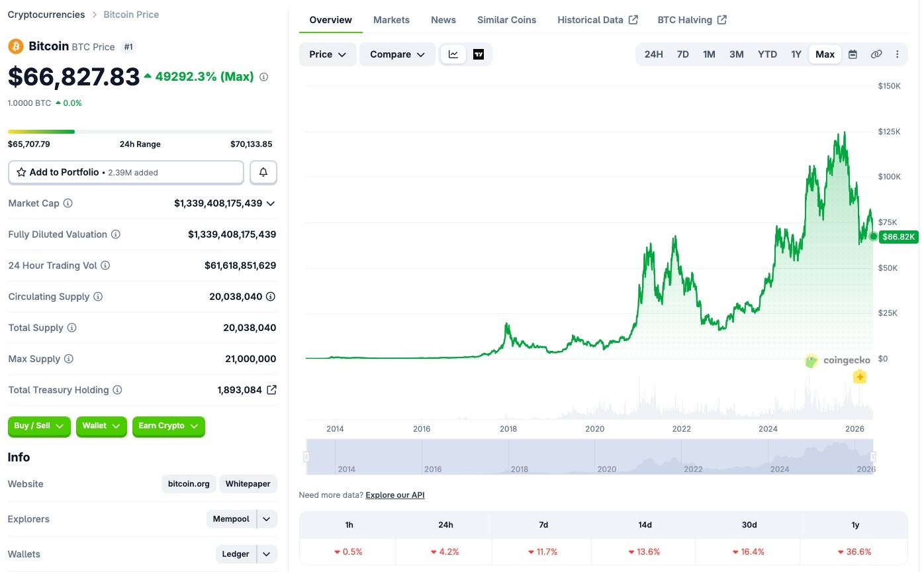Viewport: 924px width, 572px height.
Task: Open chart more options menu
Action: (x=898, y=54)
